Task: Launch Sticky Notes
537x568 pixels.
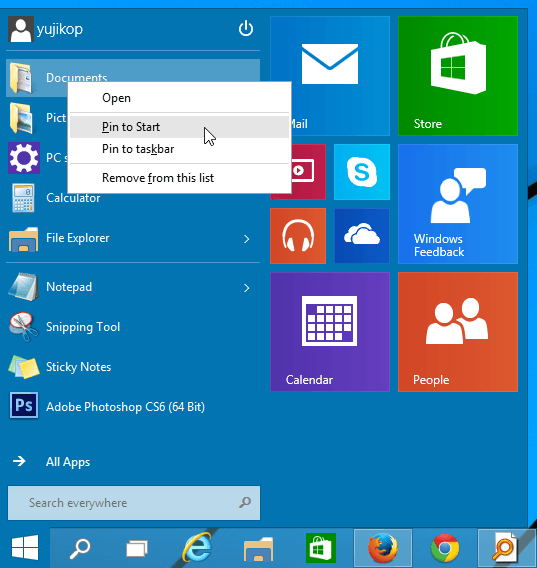Action: 133,367
